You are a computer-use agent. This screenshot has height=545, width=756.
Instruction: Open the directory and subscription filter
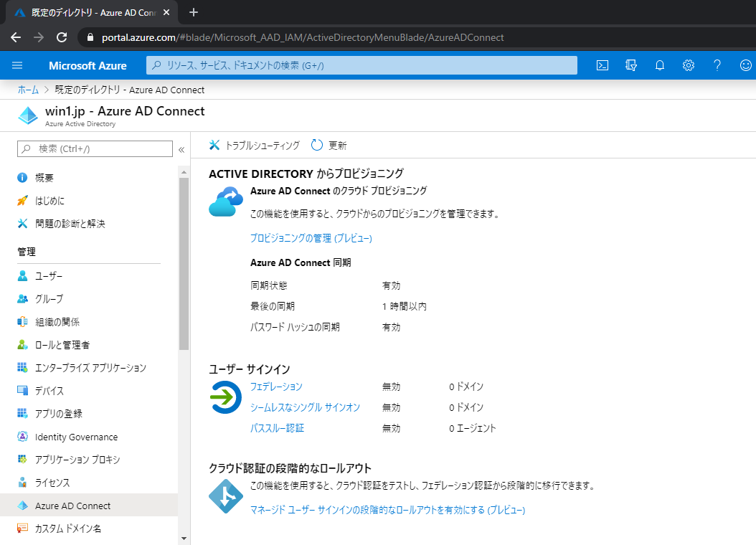coord(631,65)
